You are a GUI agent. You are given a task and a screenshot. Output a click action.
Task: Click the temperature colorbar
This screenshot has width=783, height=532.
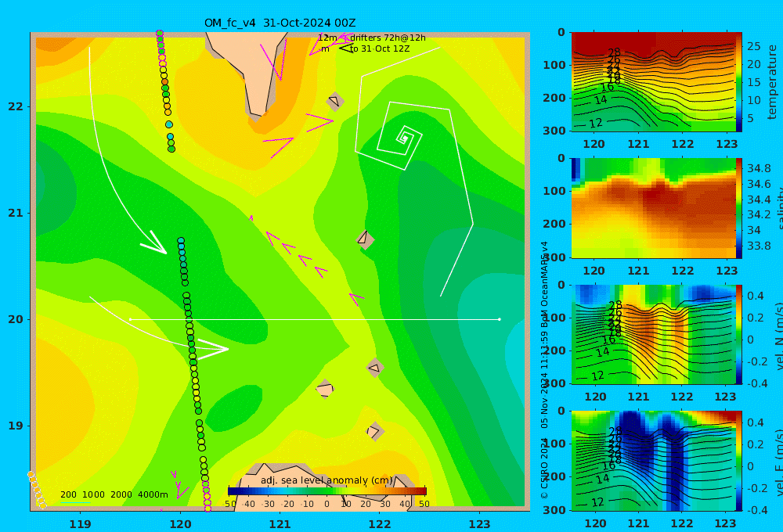[x=739, y=82]
